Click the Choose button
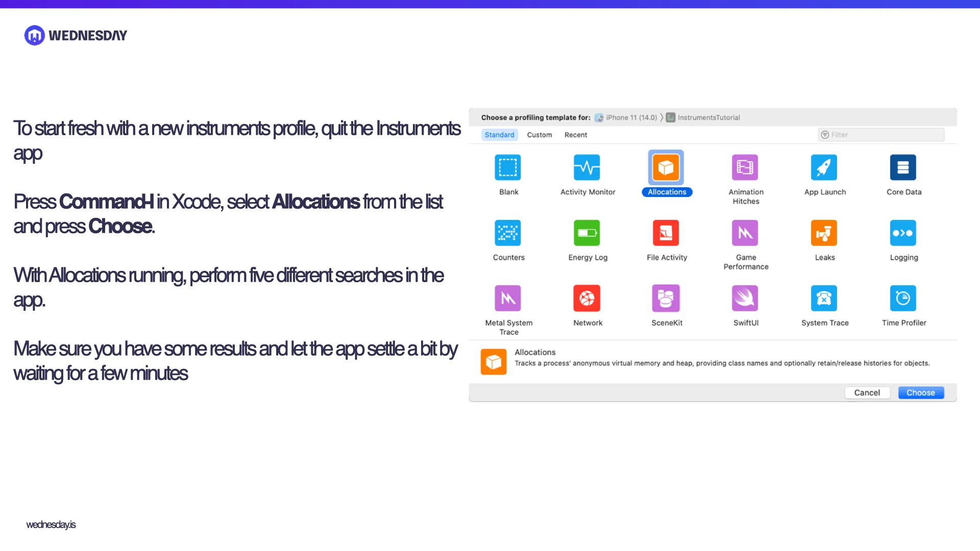The height and width of the screenshot is (551, 980). (921, 392)
